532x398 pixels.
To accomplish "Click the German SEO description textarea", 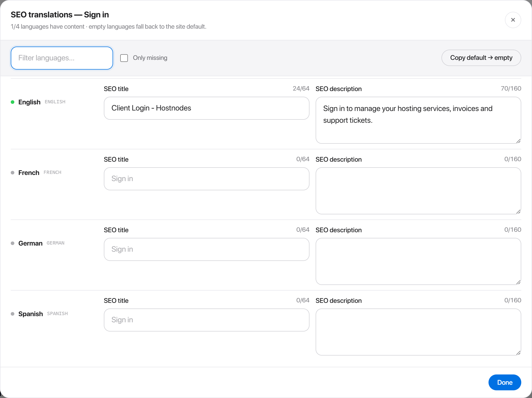I will pyautogui.click(x=418, y=261).
